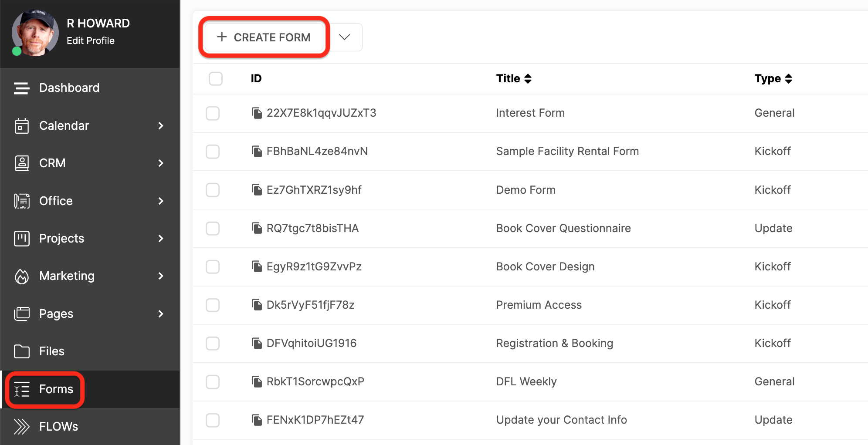Copy ID icon beside FBhBaNL4ze84nvN
The image size is (868, 445).
pos(257,151)
